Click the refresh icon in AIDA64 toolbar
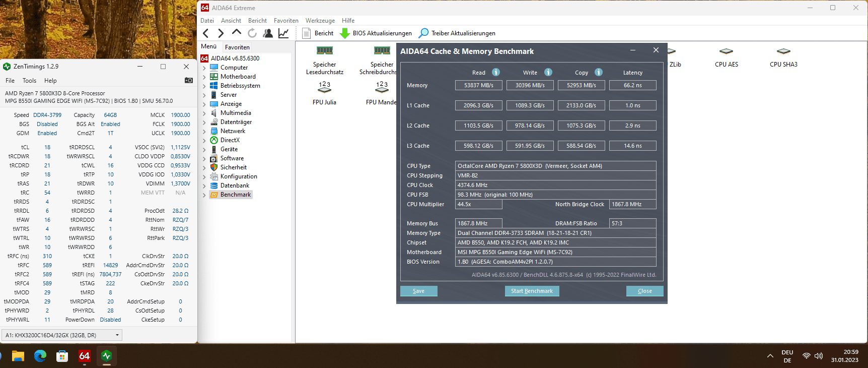This screenshot has width=868, height=368. click(252, 33)
